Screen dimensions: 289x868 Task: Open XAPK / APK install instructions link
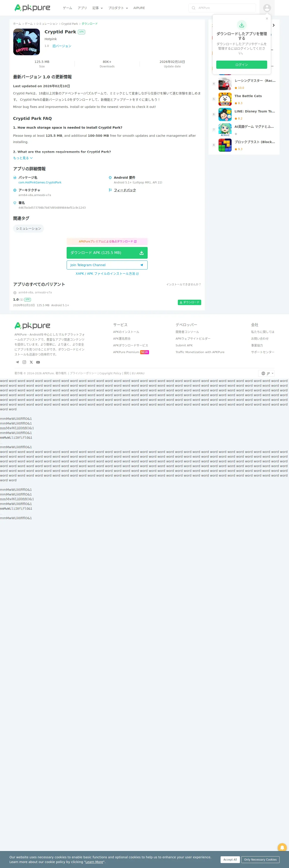pyautogui.click(x=107, y=274)
